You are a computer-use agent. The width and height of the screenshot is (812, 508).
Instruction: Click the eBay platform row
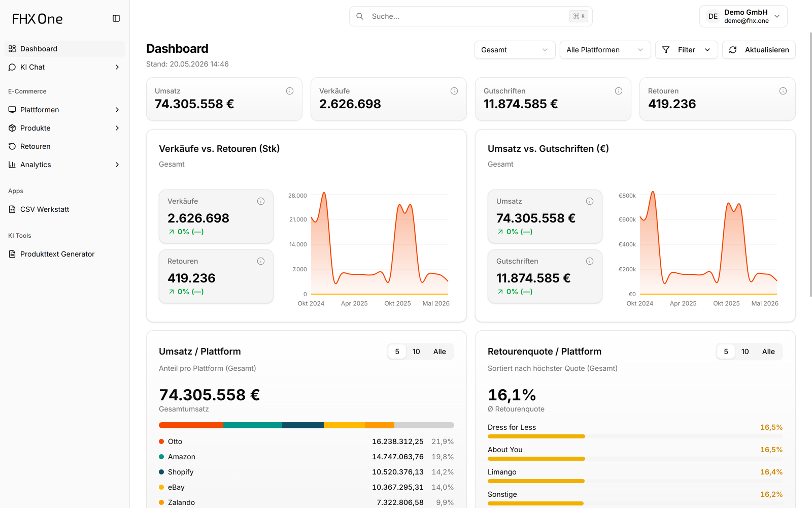tap(306, 487)
